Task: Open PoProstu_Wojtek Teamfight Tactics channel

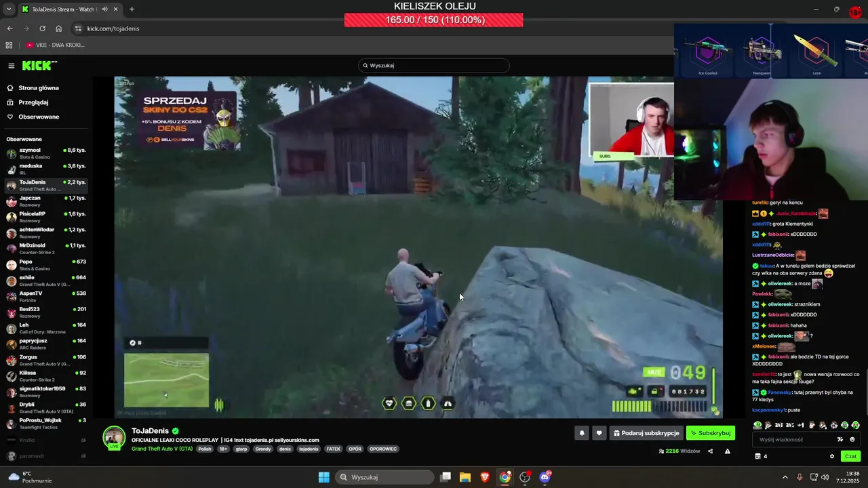Action: (46, 424)
